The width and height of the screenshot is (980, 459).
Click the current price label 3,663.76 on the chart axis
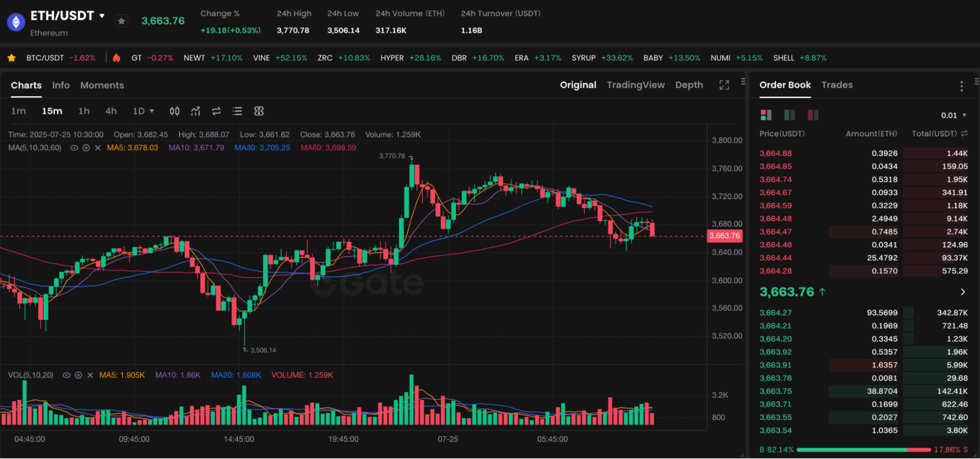pyautogui.click(x=725, y=236)
